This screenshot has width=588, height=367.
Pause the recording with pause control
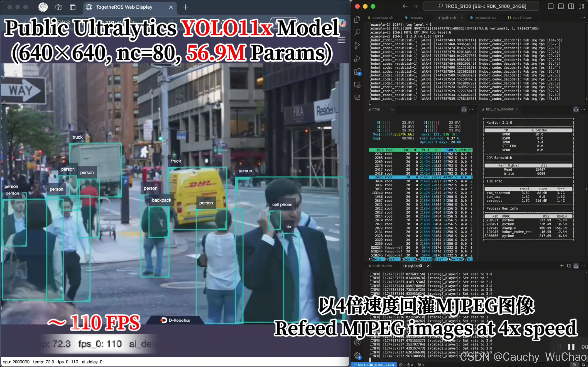(x=571, y=347)
